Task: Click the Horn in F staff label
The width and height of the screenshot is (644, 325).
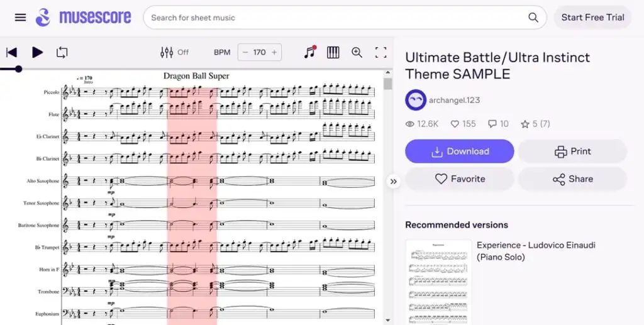Action: click(x=49, y=270)
